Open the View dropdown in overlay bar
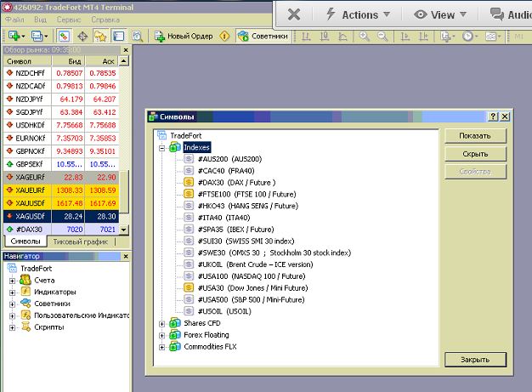Viewport: 532px width, 392px height. [440, 14]
